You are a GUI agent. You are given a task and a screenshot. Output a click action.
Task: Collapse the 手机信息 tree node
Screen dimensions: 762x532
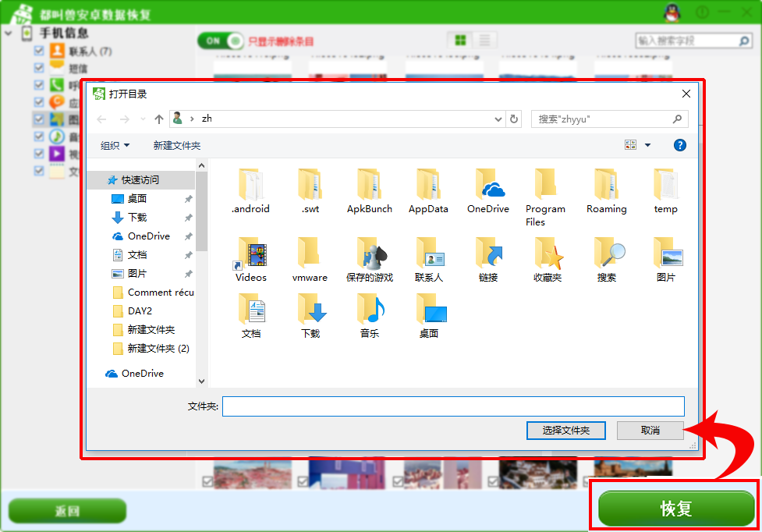click(x=9, y=34)
